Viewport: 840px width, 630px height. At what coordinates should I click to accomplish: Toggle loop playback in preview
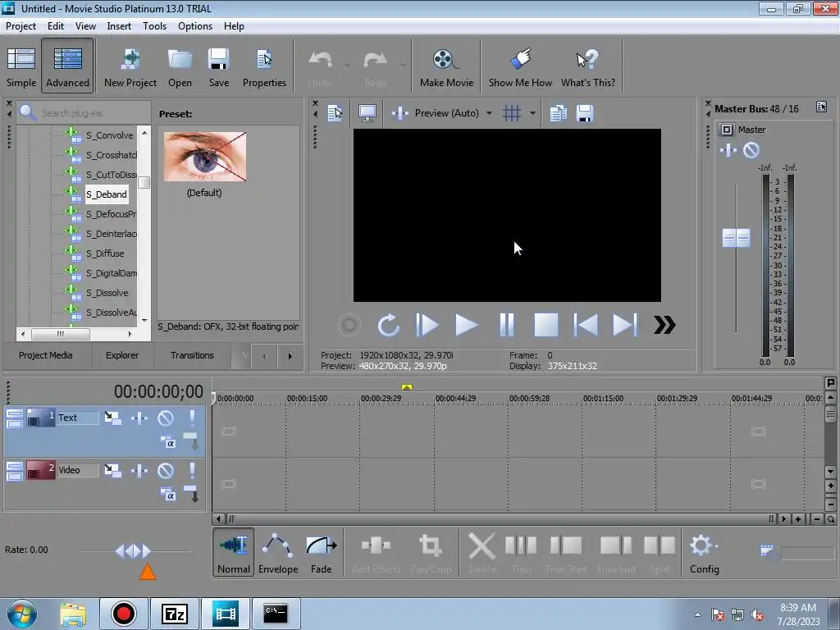[388, 325]
